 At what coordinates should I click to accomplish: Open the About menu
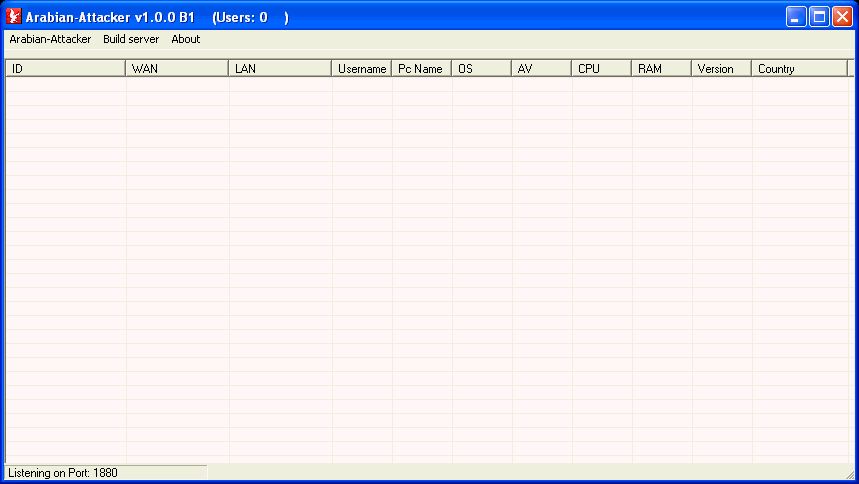pyautogui.click(x=185, y=39)
